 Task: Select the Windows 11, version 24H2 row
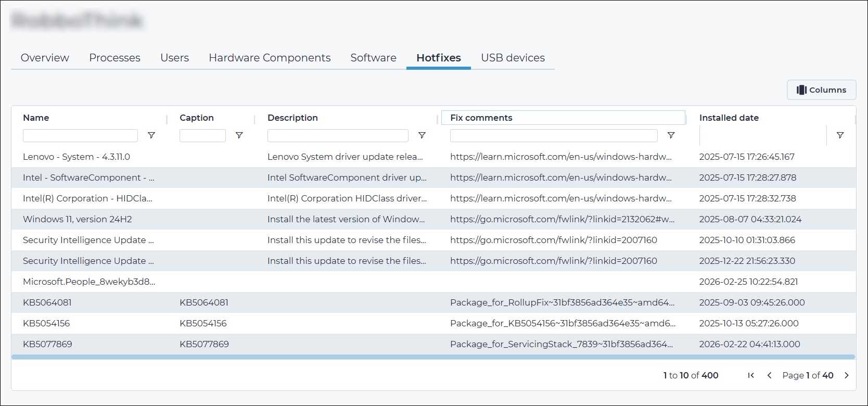click(x=433, y=219)
